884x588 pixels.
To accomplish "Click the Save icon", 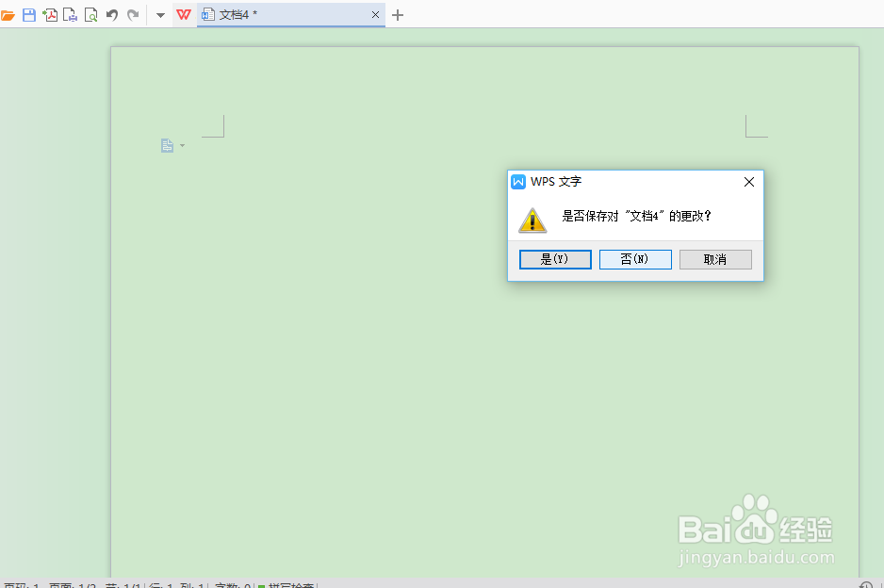I will click(x=28, y=14).
